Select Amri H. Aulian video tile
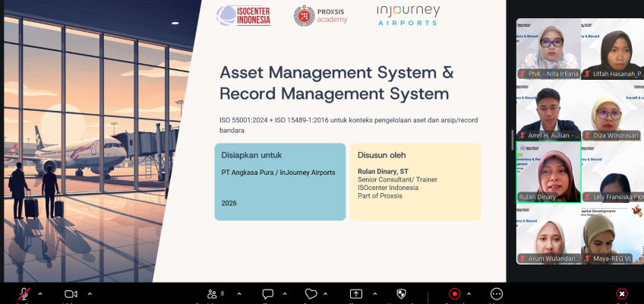The image size is (644, 304). coord(548,110)
